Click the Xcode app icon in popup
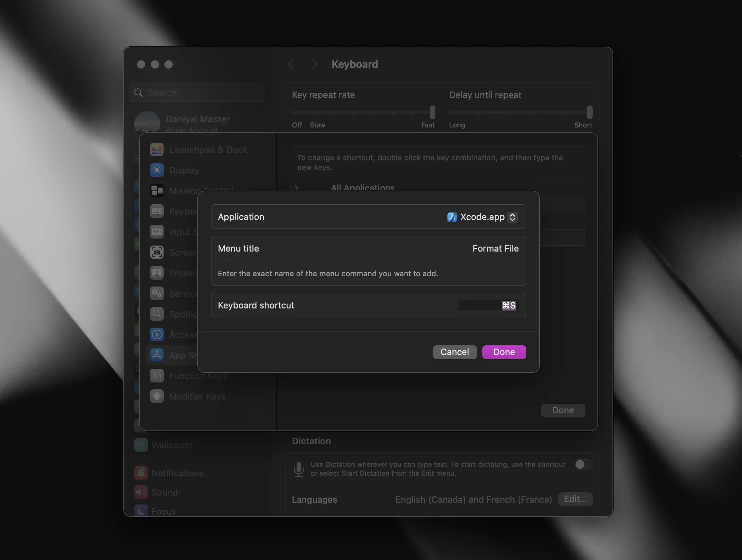The height and width of the screenshot is (560, 742). [x=452, y=217]
